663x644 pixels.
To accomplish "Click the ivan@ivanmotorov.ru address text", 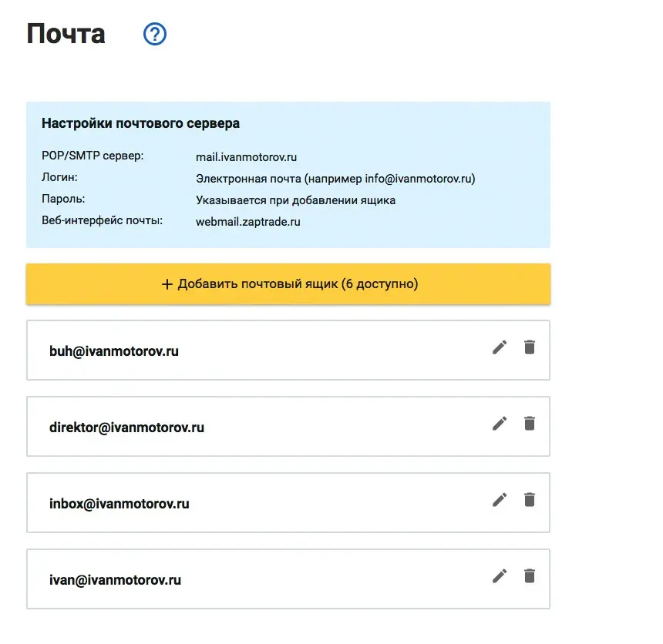I will [115, 580].
